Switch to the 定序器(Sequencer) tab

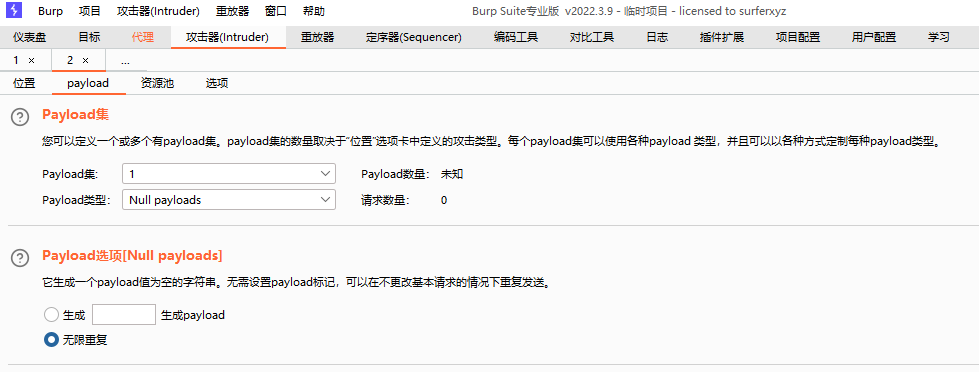414,37
